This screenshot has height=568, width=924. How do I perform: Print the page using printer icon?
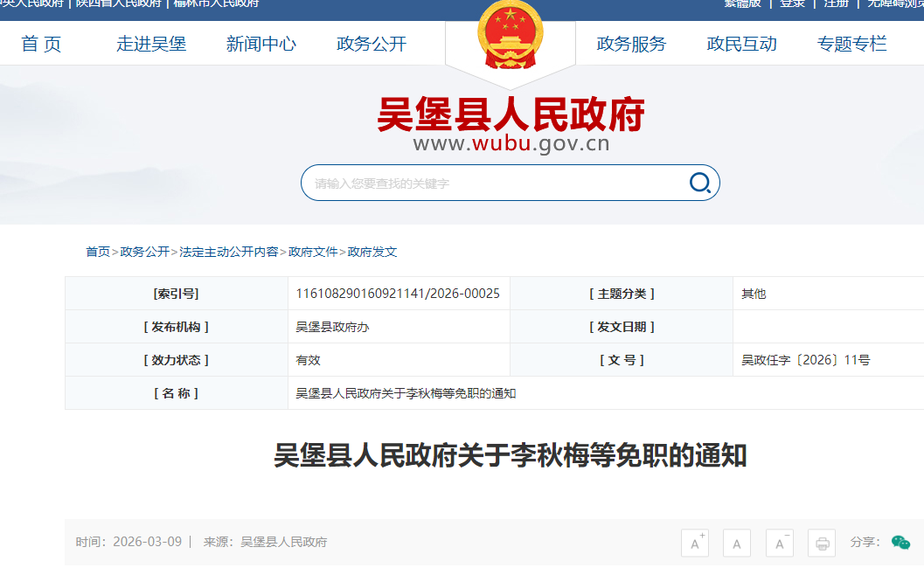pyautogui.click(x=822, y=543)
